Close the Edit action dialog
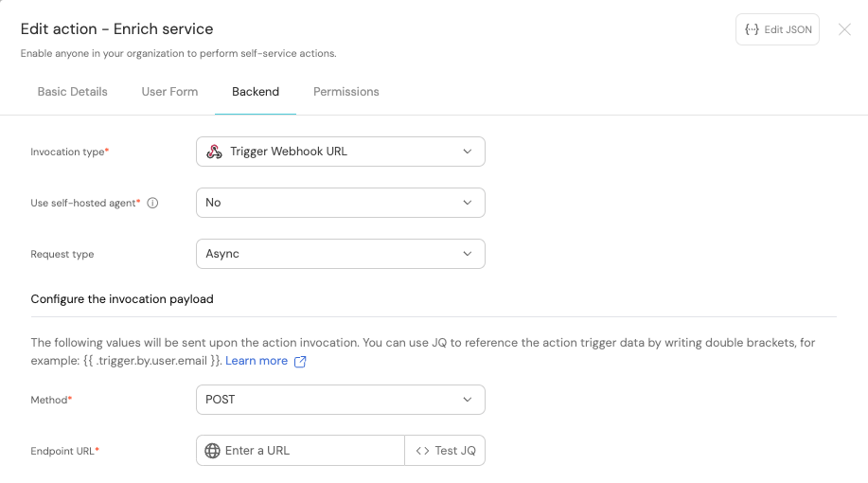868x483 pixels. pyautogui.click(x=844, y=29)
